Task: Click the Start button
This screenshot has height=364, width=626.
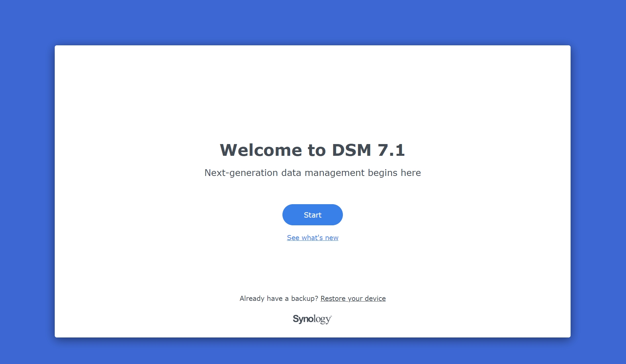Action: point(312,215)
